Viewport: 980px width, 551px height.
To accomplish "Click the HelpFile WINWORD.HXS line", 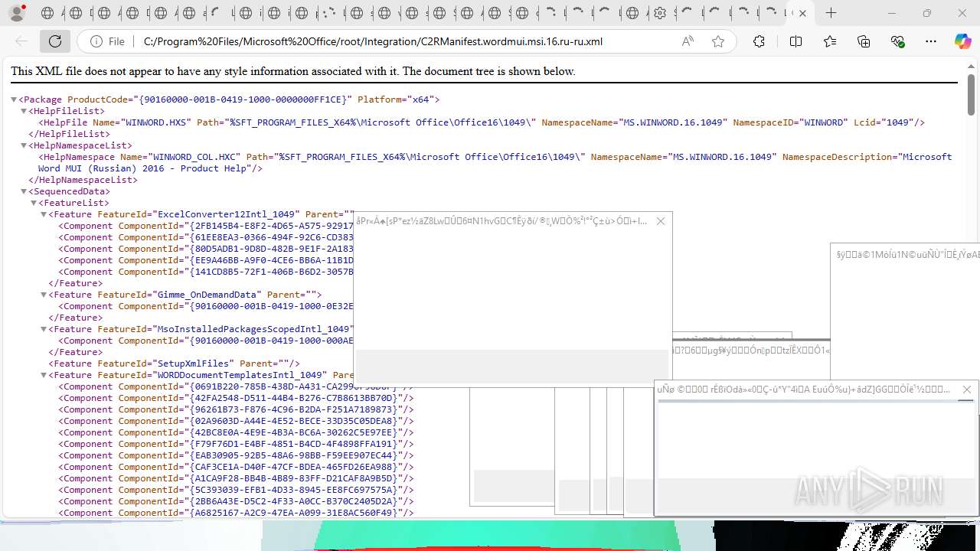I will tap(482, 122).
